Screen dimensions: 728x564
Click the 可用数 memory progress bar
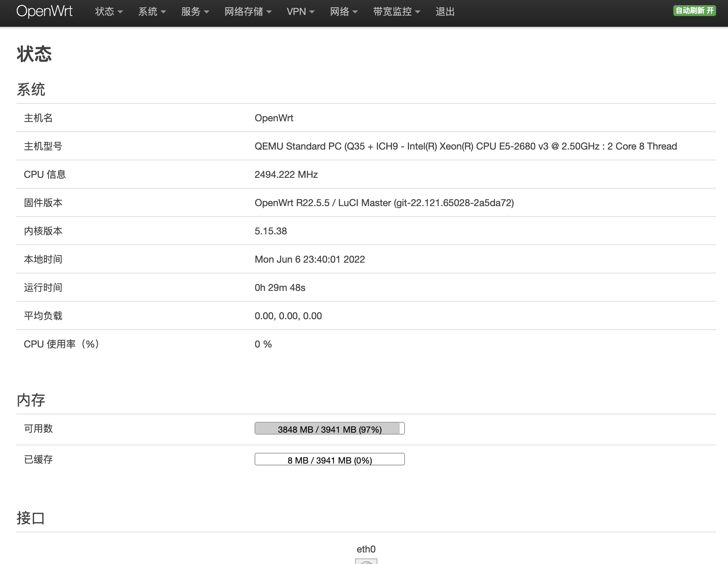[x=329, y=429]
